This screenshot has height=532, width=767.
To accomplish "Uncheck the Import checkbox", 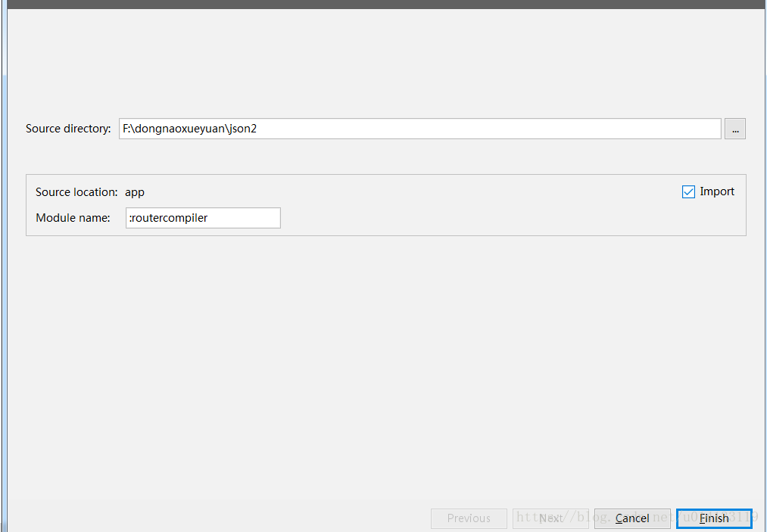I will [x=688, y=191].
